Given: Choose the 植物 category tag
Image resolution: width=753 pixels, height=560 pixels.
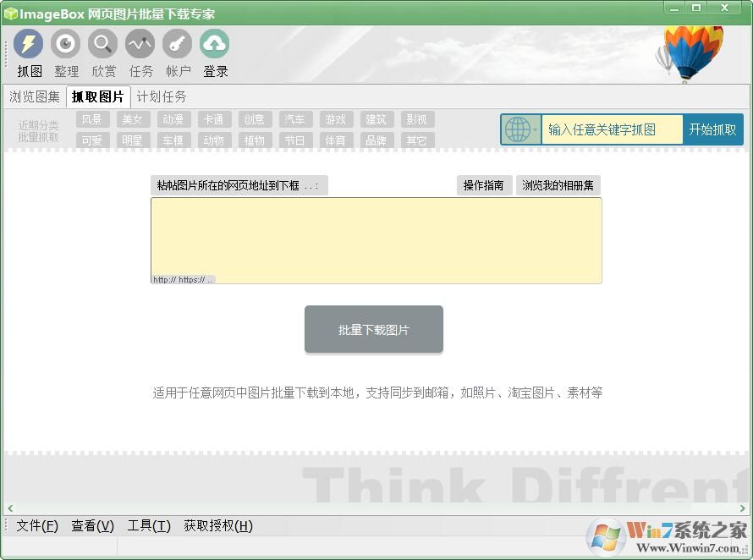Looking at the screenshot, I should click(x=254, y=140).
